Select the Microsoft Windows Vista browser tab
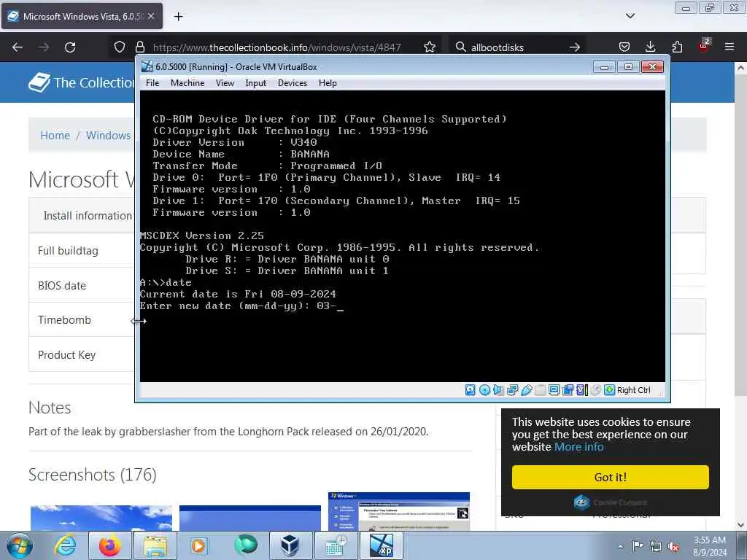Viewport: 747px width, 560px height. [x=82, y=17]
